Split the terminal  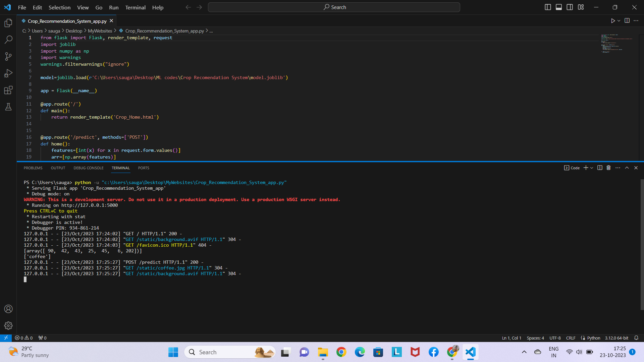tap(600, 168)
